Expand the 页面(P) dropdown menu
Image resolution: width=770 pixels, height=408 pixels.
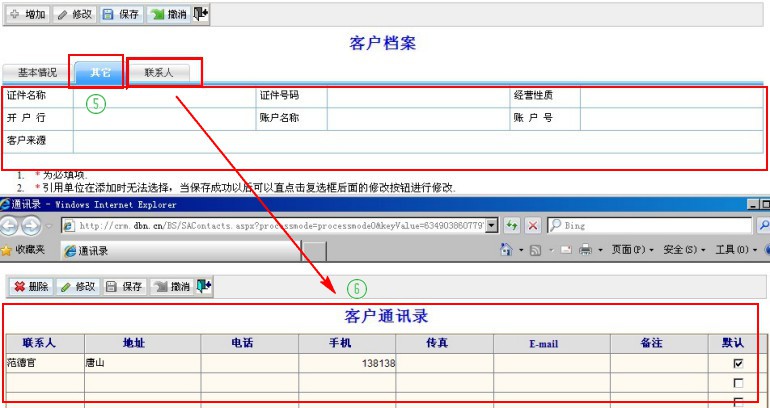[x=631, y=249]
